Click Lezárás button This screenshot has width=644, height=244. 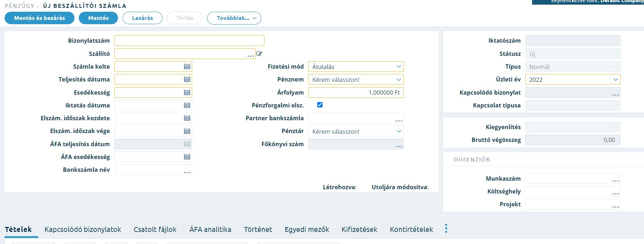point(143,18)
